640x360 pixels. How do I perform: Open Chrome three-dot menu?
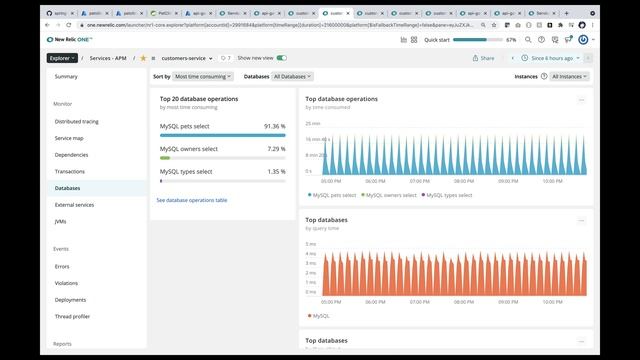point(593,25)
